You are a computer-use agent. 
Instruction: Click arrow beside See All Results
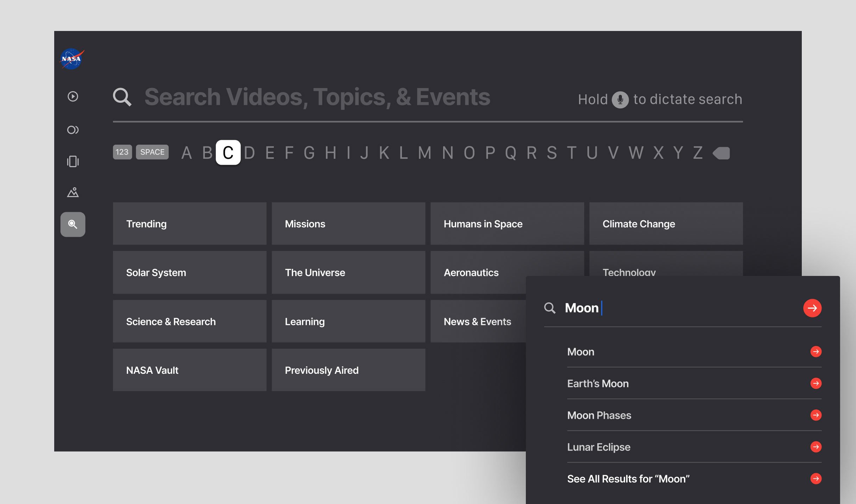pos(816,478)
